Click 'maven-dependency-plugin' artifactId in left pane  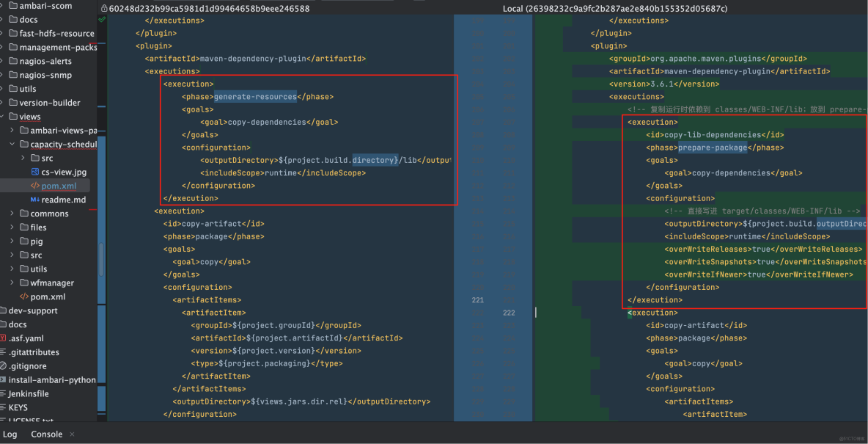[x=255, y=59]
